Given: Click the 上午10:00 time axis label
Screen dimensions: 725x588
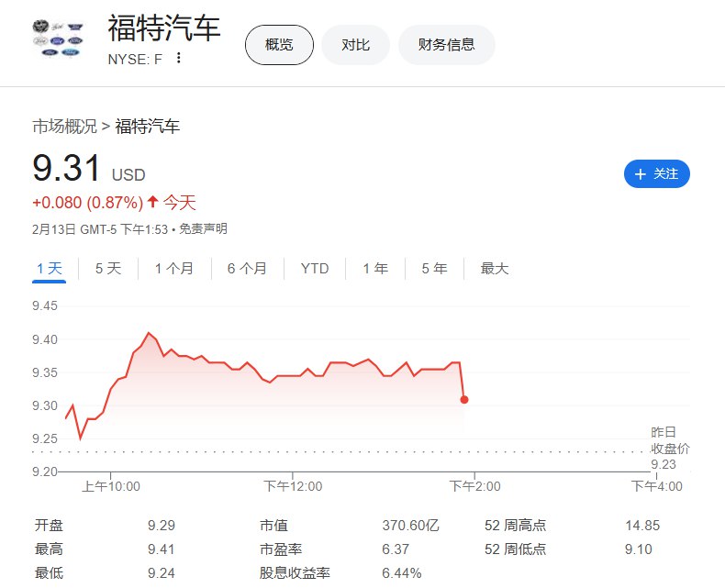Looking at the screenshot, I should click(x=110, y=486).
